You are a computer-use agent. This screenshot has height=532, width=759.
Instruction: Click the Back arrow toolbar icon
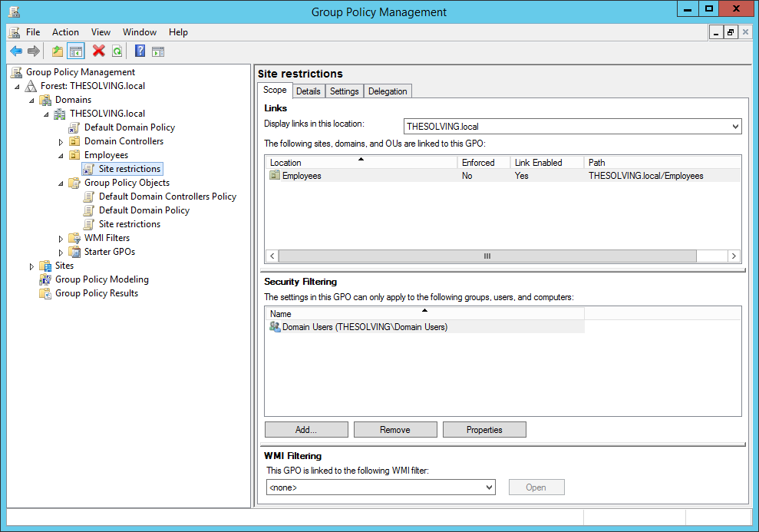tap(16, 51)
